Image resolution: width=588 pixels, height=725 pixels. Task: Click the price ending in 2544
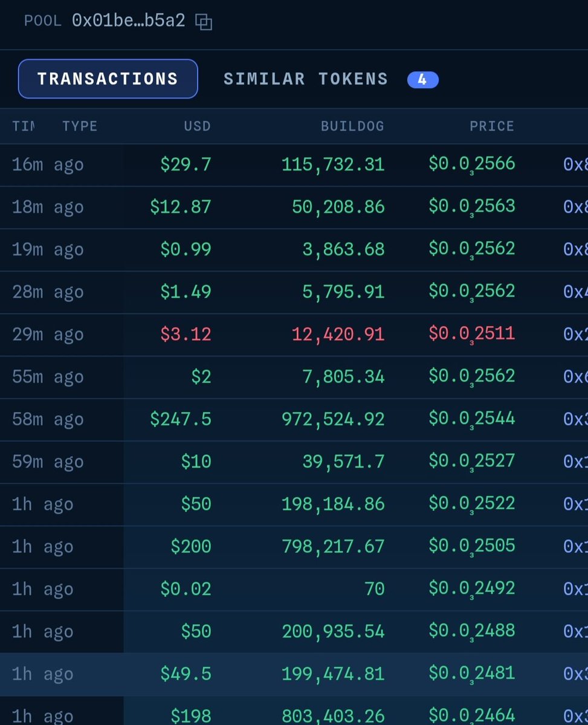pyautogui.click(x=472, y=419)
